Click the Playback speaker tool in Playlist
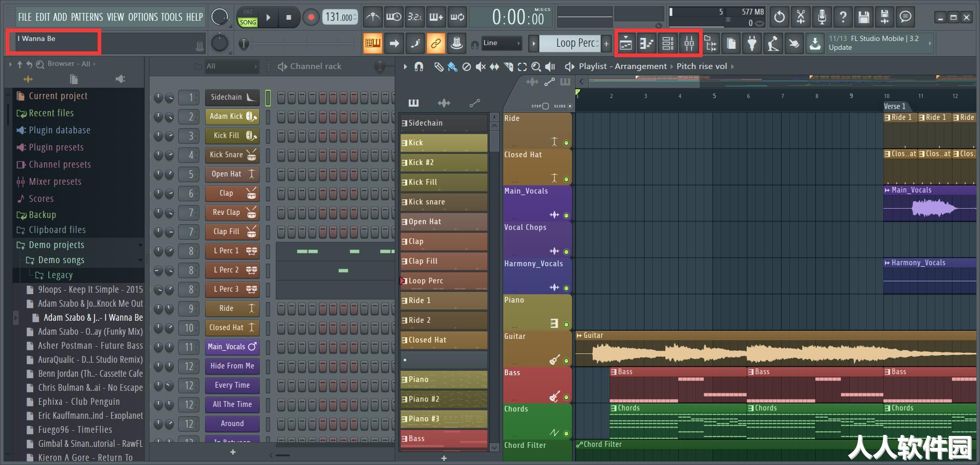The image size is (980, 465). pyautogui.click(x=550, y=66)
